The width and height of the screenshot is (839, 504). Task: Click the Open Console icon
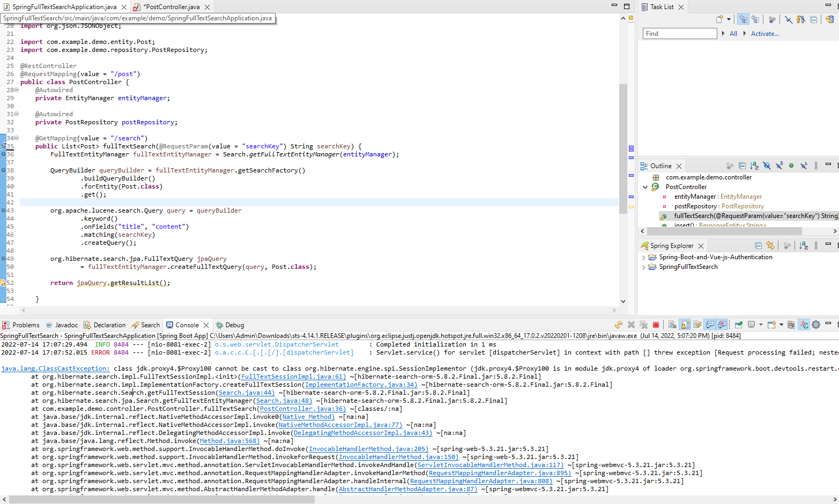pyautogui.click(x=771, y=325)
